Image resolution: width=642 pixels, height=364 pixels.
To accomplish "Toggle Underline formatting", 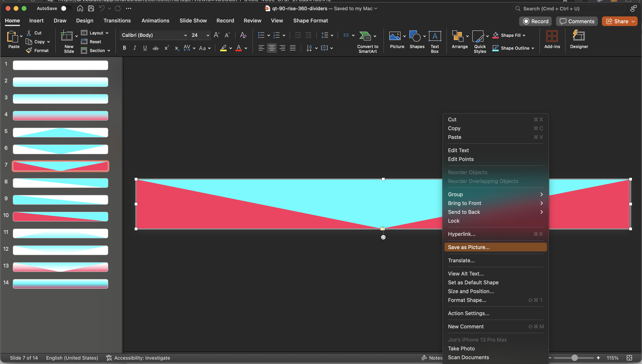I will [145, 48].
